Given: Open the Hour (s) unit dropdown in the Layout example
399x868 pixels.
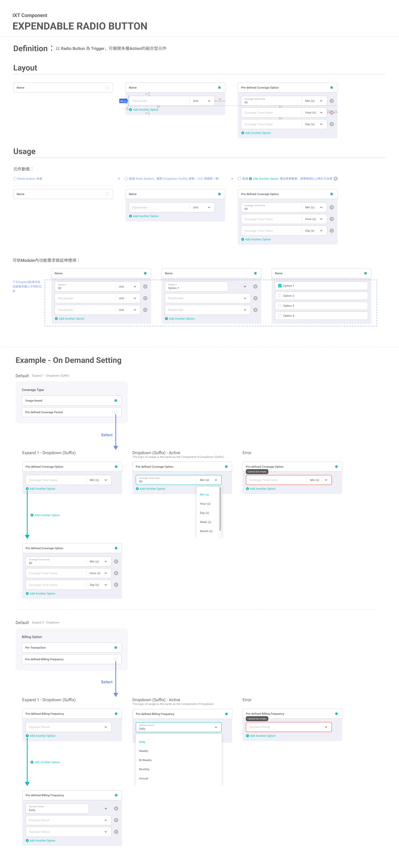Looking at the screenshot, I should 321,113.
